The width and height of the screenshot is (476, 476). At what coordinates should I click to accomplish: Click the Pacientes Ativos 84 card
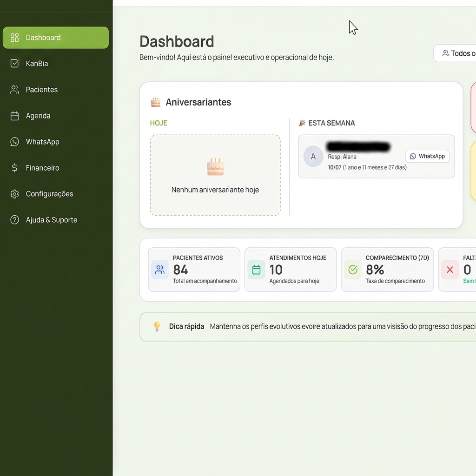[x=194, y=270]
